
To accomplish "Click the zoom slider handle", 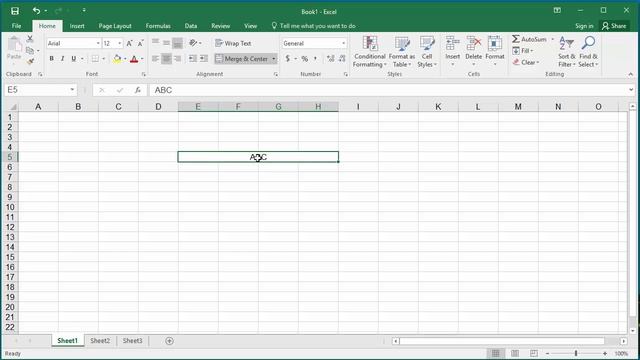I will coord(576,353).
